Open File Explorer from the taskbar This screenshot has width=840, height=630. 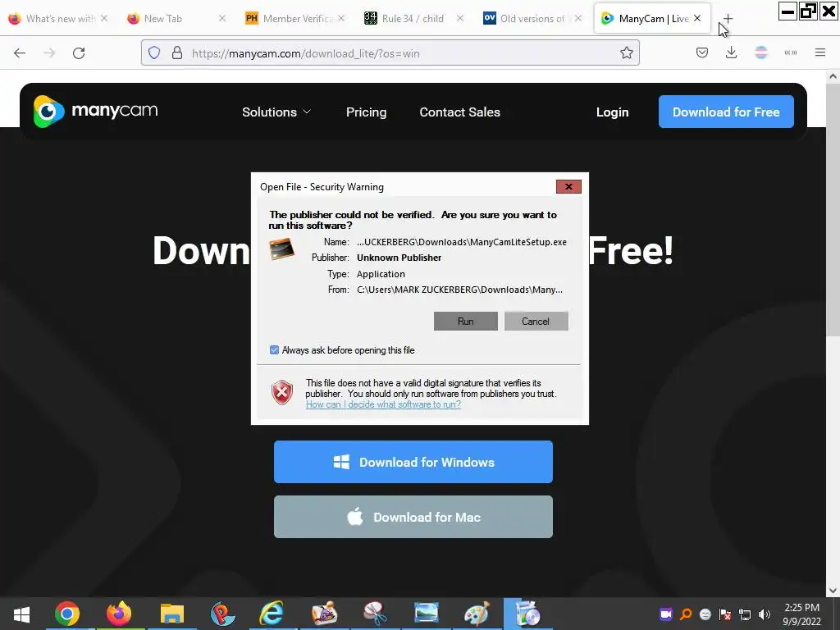coord(172,614)
